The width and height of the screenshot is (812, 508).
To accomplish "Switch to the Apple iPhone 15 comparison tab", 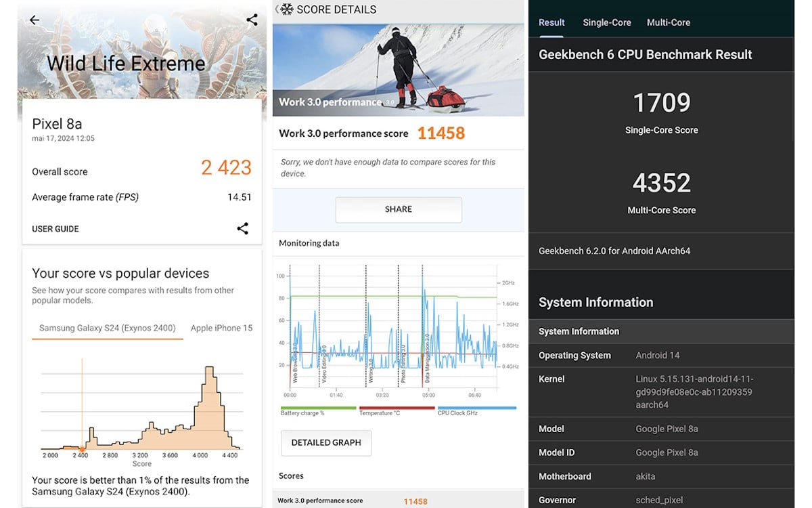I will 221,328.
